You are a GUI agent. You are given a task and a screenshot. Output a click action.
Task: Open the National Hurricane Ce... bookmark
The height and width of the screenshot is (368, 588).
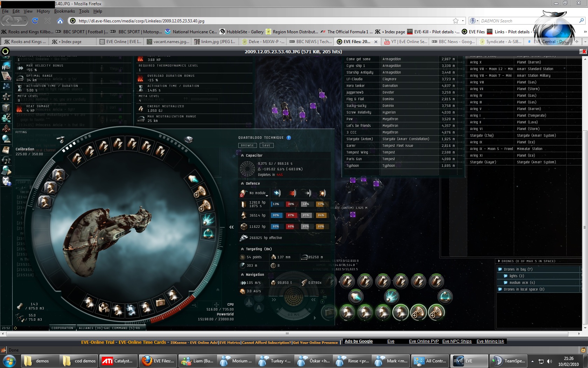point(191,32)
